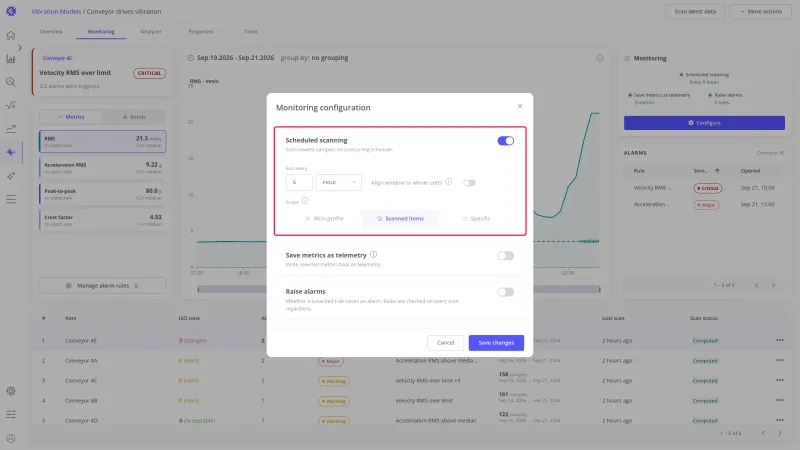Click info icon next to Save metrics as telemetry

pos(373,255)
